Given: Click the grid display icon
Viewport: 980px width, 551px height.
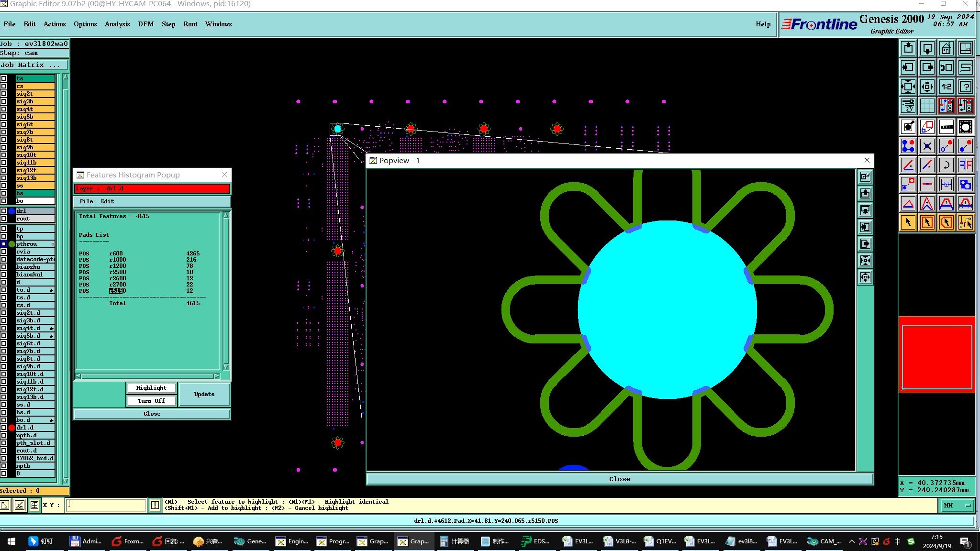Looking at the screenshot, I should tap(927, 106).
